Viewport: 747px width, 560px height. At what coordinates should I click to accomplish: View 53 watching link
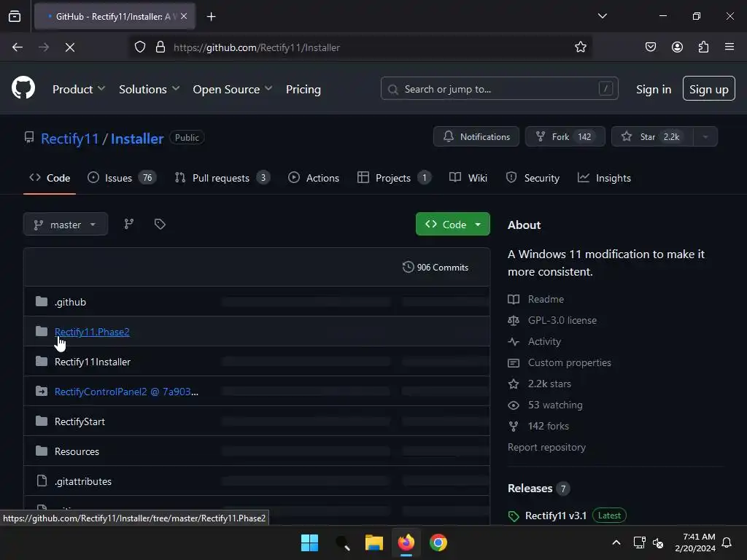point(545,405)
